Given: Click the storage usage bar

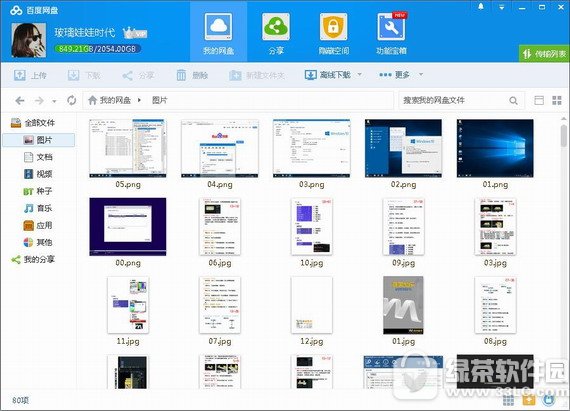Looking at the screenshot, I should (97, 49).
